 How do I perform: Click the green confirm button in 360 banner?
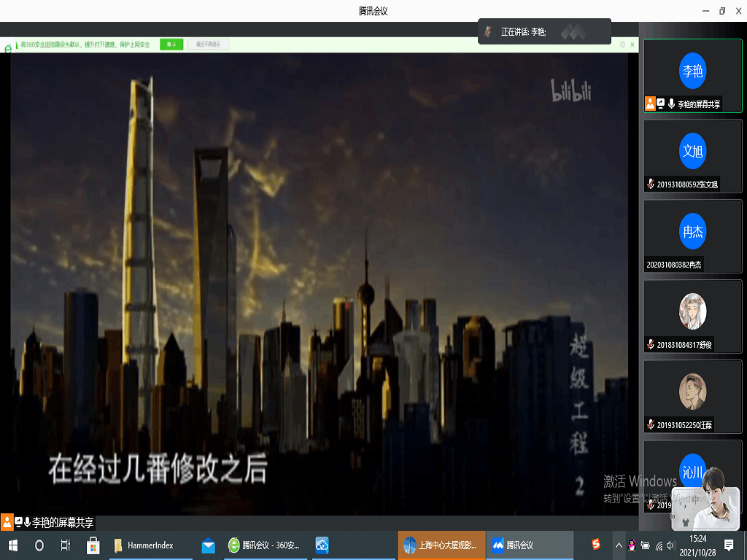[x=171, y=44]
